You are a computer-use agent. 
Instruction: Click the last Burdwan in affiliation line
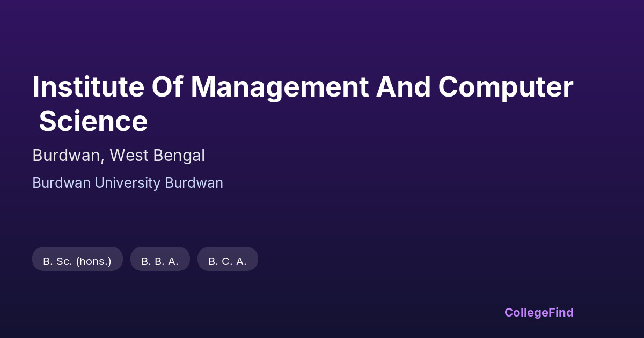194,183
